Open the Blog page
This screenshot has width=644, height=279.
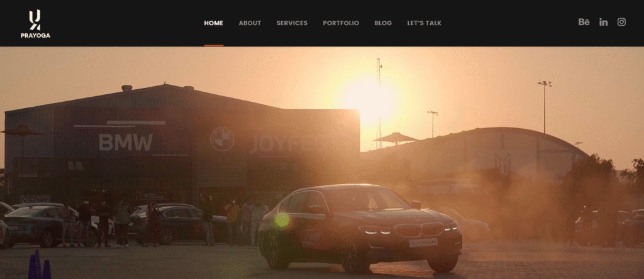click(x=383, y=23)
